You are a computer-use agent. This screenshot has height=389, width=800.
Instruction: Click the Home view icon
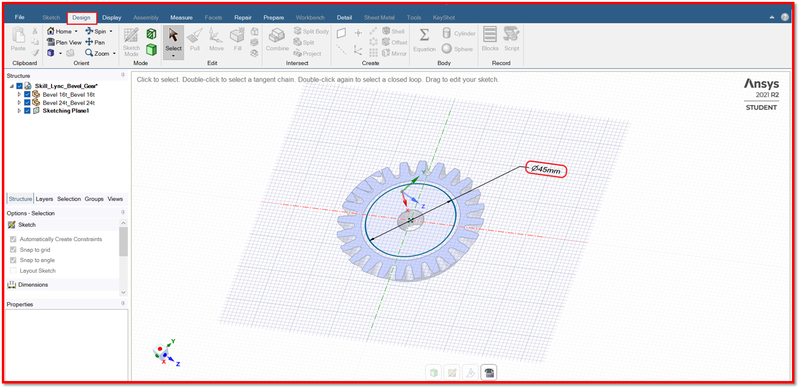coord(51,31)
